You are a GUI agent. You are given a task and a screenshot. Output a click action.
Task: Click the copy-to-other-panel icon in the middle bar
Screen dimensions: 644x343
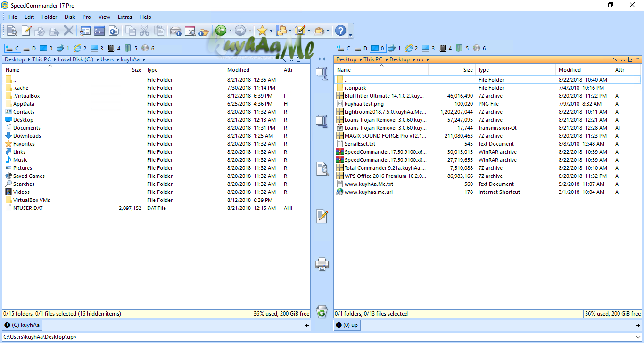coord(322,74)
